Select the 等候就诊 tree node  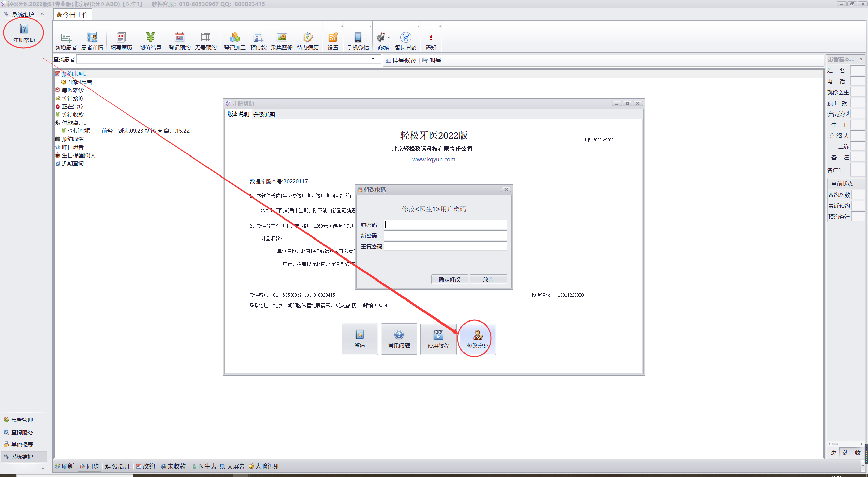tap(73, 90)
